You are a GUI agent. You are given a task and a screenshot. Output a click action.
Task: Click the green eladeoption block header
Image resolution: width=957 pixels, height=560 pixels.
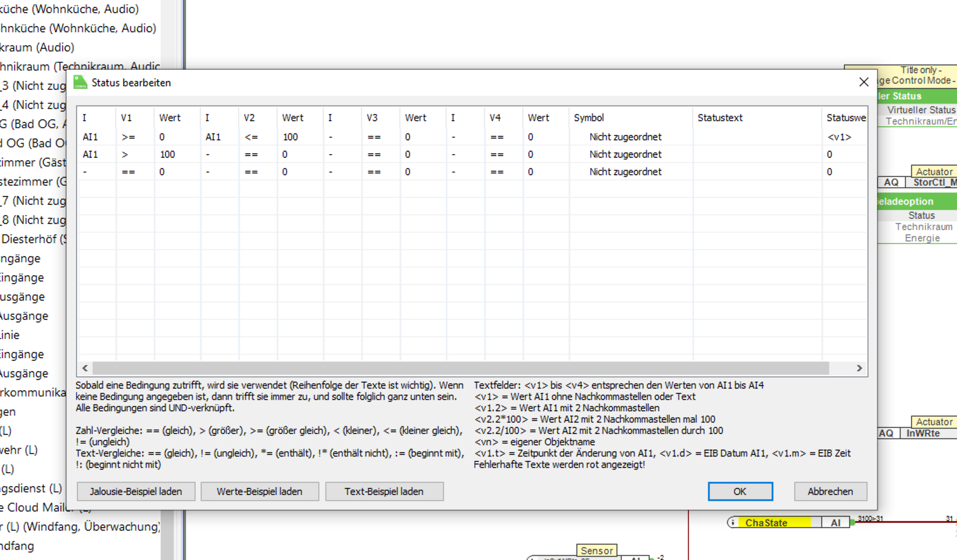tap(917, 202)
